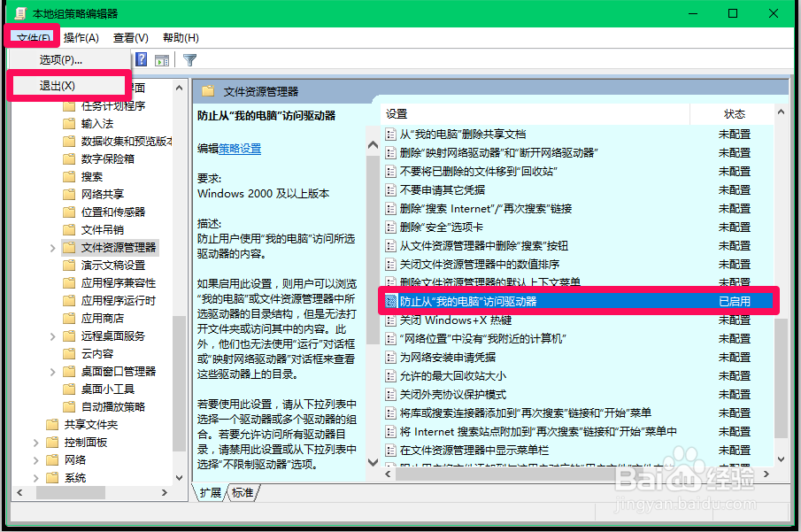The image size is (801, 532).
Task: Expand the 系统 tree node
Action: click(x=35, y=478)
